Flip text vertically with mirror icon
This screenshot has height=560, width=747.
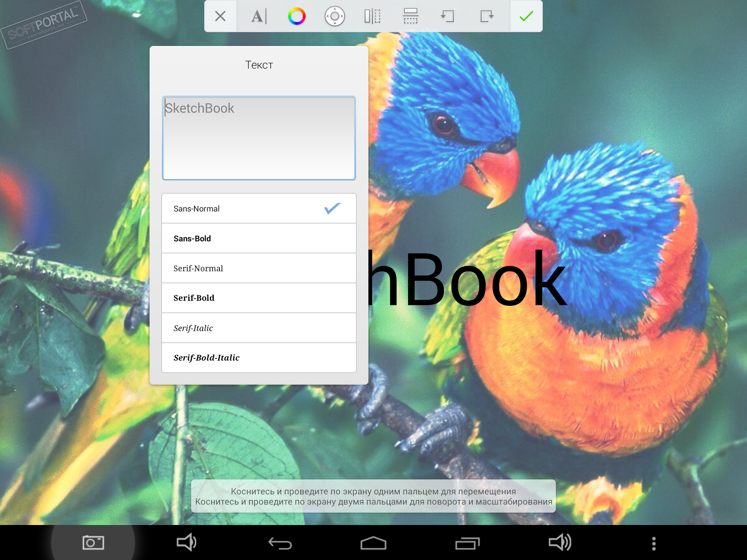click(410, 16)
